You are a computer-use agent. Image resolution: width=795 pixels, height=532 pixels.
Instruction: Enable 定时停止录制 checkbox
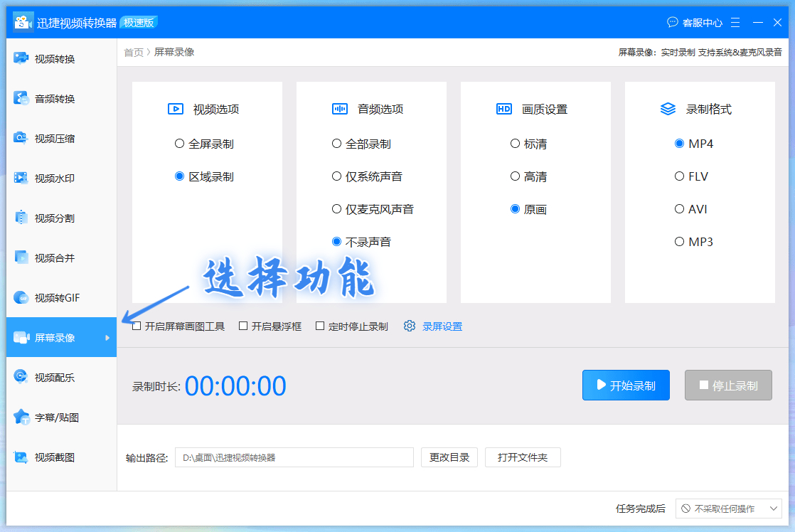pyautogui.click(x=320, y=326)
